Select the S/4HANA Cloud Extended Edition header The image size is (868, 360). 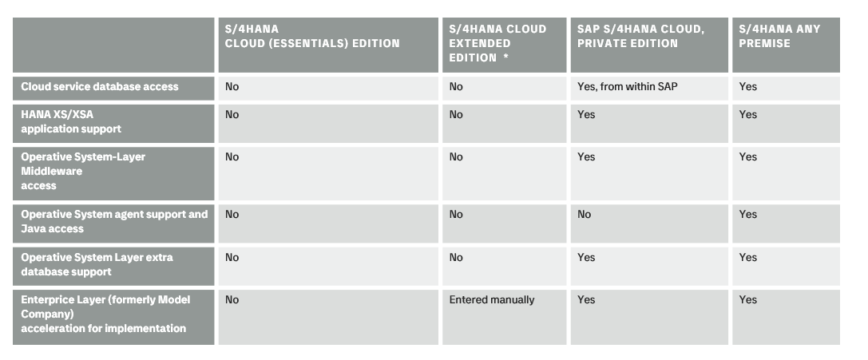[497, 43]
